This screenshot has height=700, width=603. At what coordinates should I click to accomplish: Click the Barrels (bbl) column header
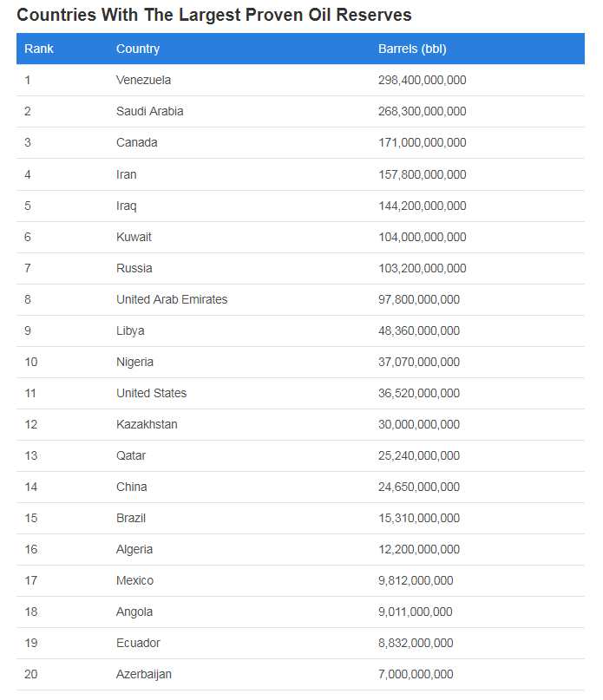tap(412, 49)
